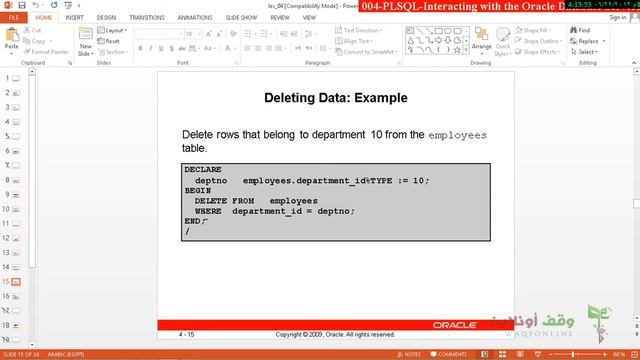
Task: Toggle Strikethrough formatting
Action: pos(182,49)
